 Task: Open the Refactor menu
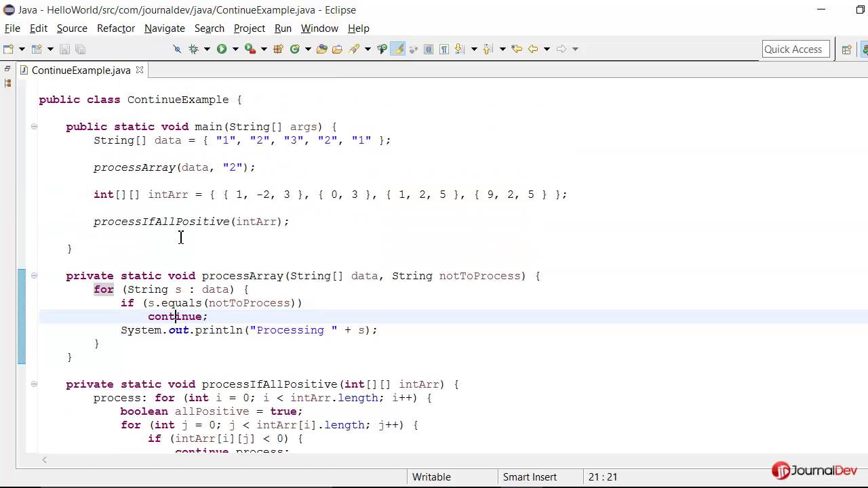pos(116,28)
